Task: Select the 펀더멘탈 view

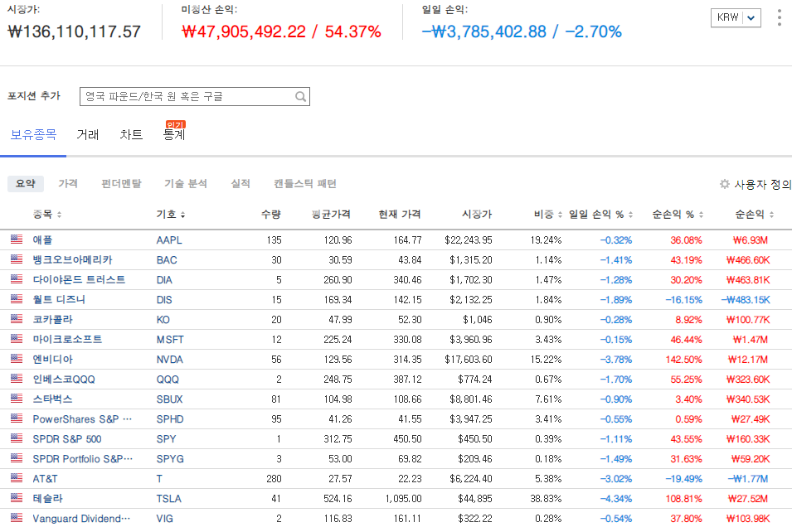Action: click(121, 184)
